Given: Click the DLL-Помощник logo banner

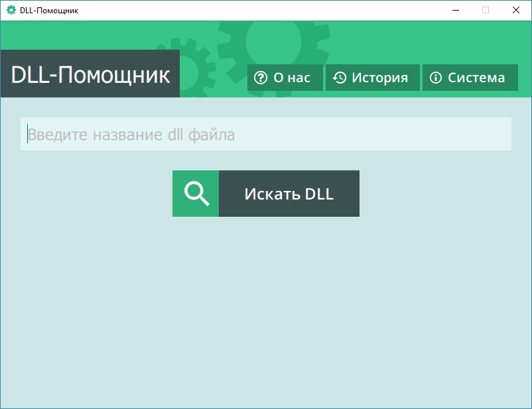Looking at the screenshot, I should click(x=90, y=74).
